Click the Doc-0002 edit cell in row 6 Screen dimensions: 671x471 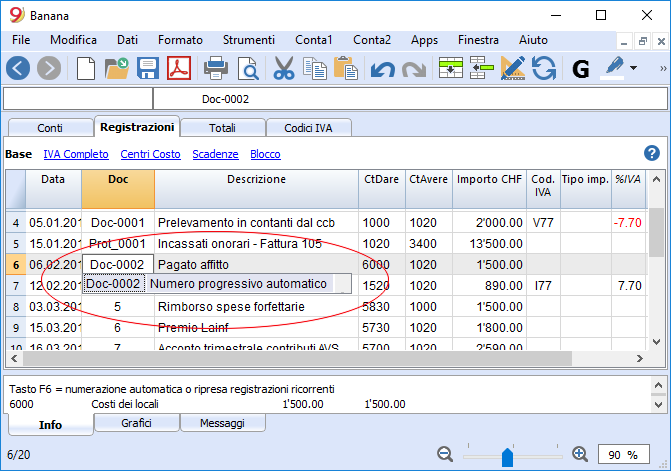[x=117, y=264]
